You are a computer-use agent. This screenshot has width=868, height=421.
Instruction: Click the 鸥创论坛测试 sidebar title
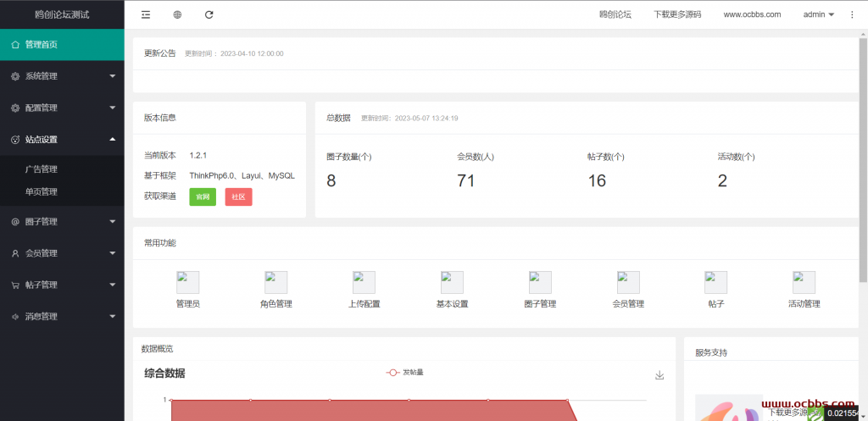pos(62,15)
